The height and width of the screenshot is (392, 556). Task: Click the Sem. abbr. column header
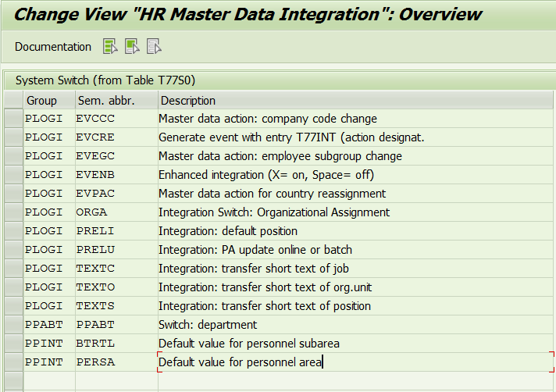click(116, 100)
